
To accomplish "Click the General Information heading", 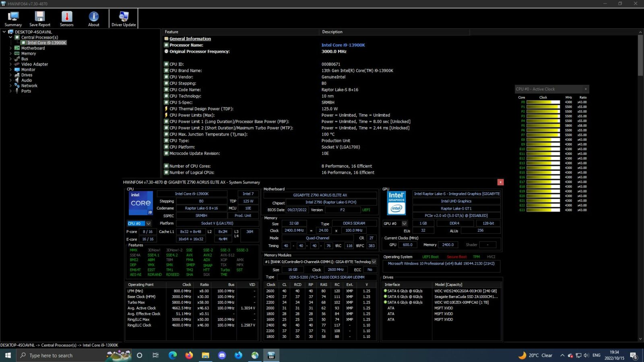I will 190,39.
